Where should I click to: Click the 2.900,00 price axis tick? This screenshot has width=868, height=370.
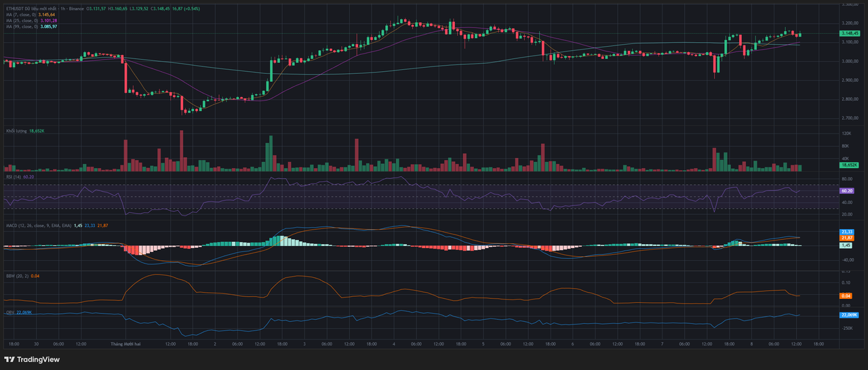(x=850, y=80)
